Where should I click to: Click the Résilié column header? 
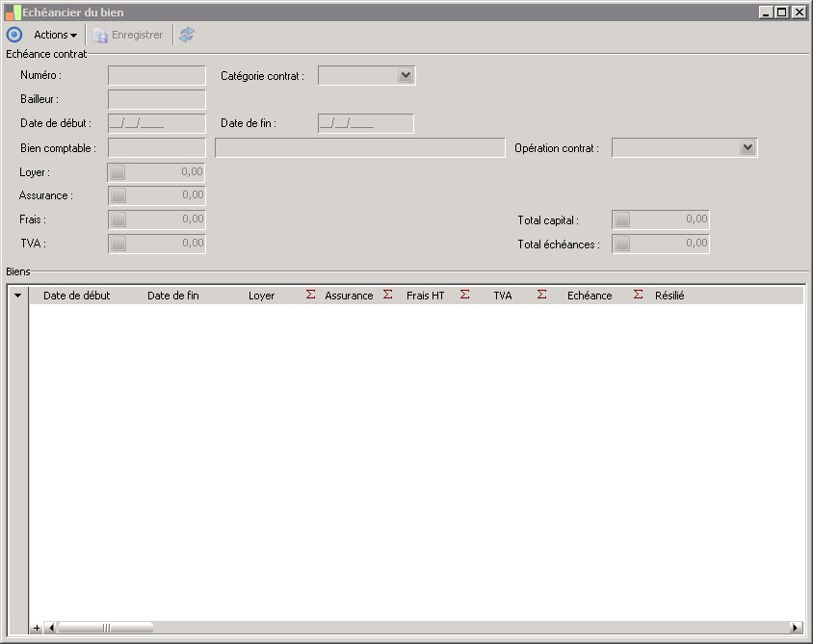(669, 296)
